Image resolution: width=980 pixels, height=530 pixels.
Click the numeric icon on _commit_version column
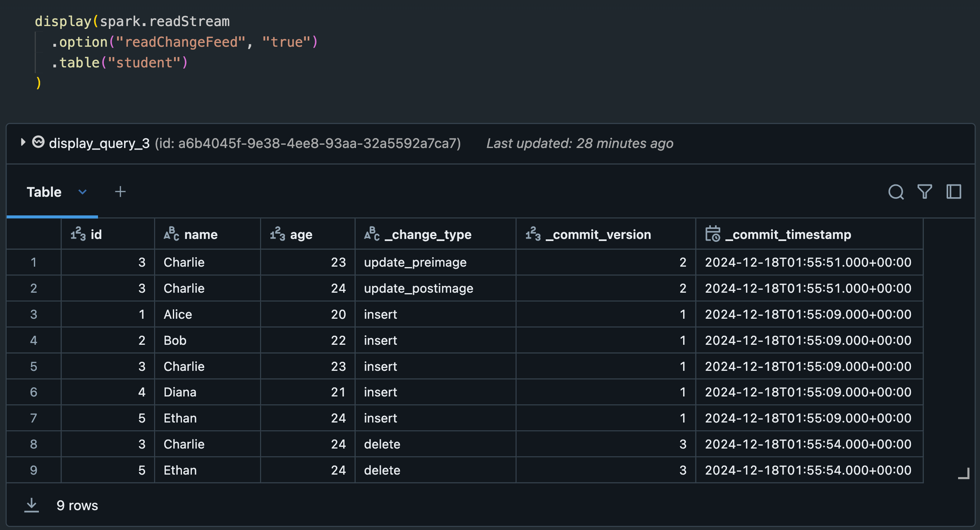point(533,234)
